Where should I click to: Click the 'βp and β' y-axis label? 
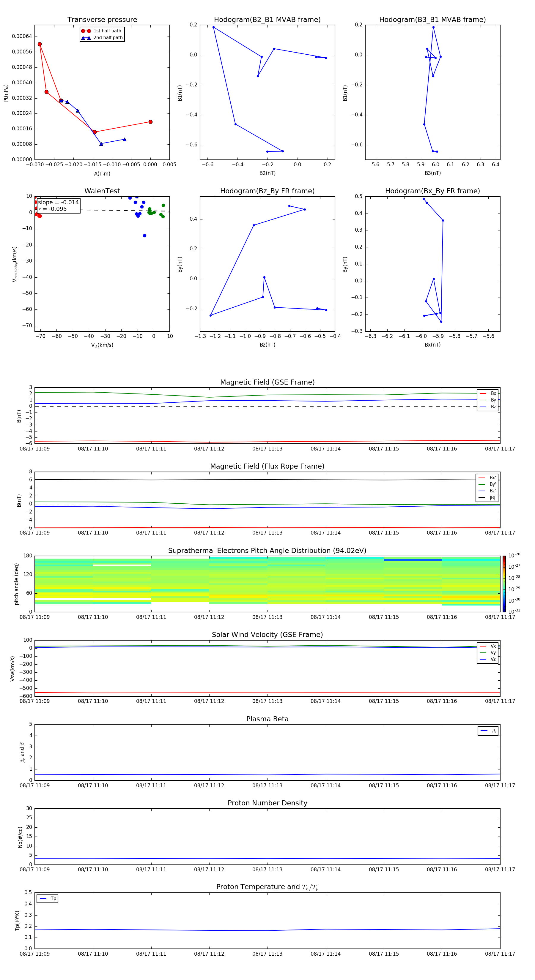22,752
